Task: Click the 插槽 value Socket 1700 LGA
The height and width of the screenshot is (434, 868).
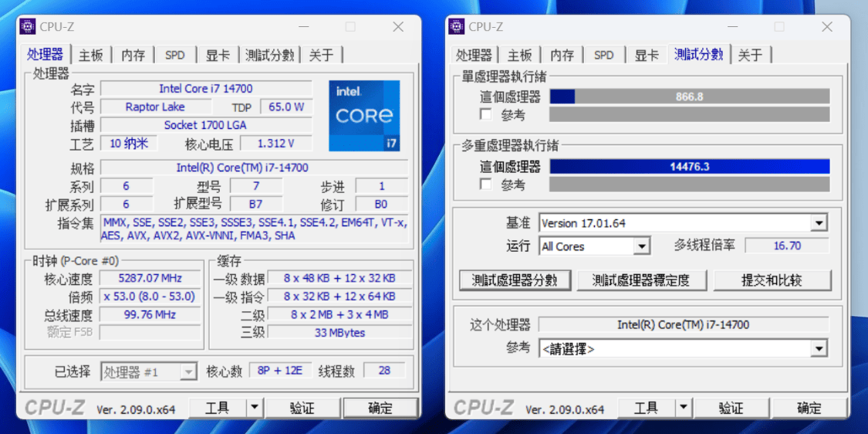Action: 206,125
